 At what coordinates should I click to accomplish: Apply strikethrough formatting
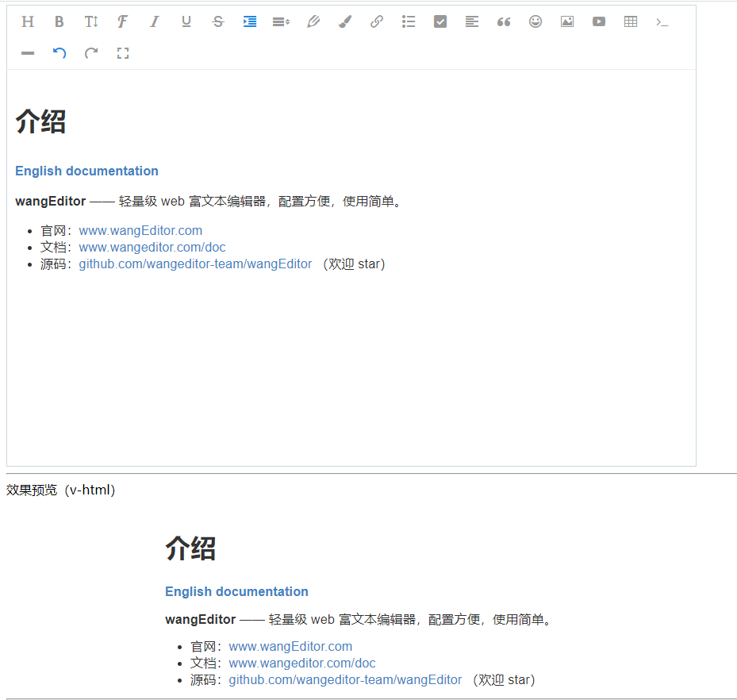click(217, 21)
